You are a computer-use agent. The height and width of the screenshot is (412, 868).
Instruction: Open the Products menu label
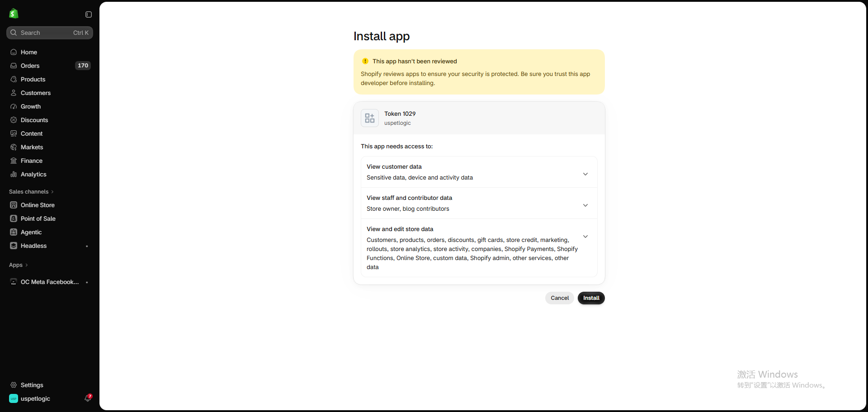click(33, 79)
